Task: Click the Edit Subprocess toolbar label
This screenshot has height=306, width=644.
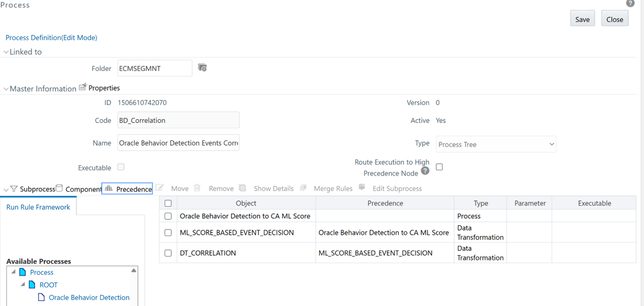Action: [397, 189]
